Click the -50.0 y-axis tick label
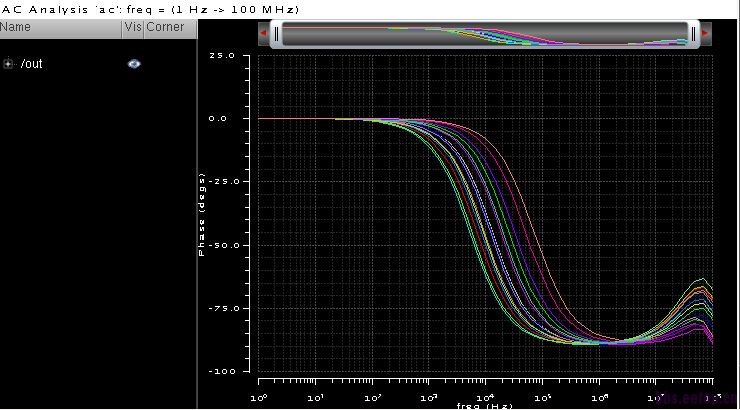The image size is (740, 410). coord(222,245)
